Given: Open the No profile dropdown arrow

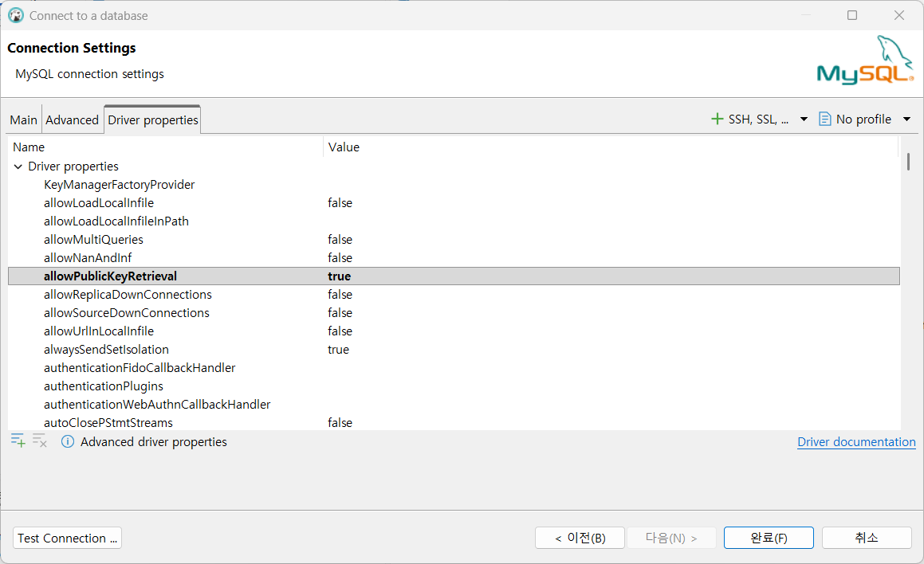Looking at the screenshot, I should (906, 119).
